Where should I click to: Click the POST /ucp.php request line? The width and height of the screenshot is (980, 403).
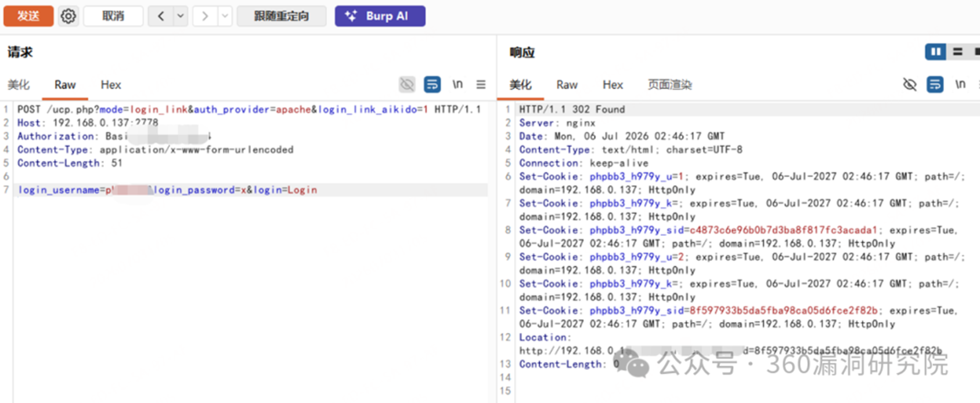249,109
